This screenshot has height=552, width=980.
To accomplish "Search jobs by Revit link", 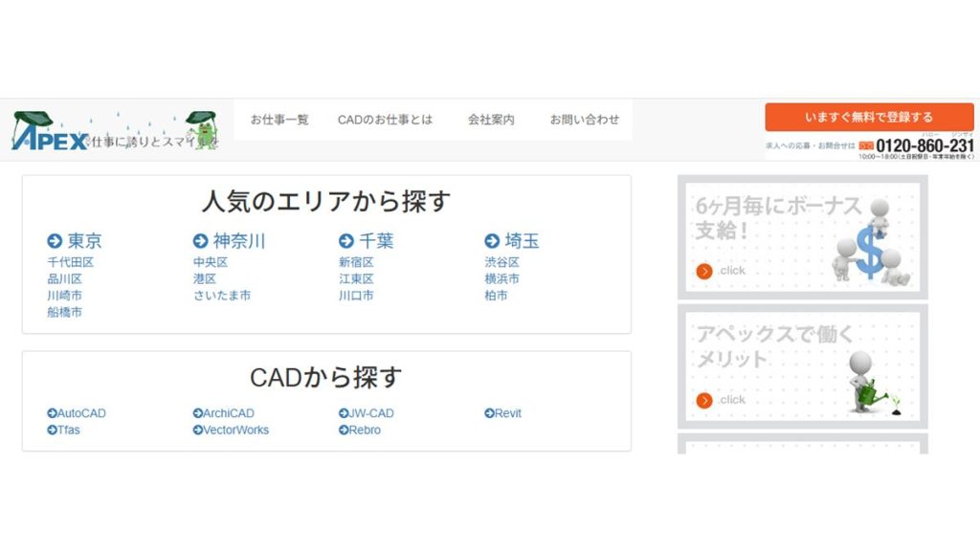I will coord(507,413).
